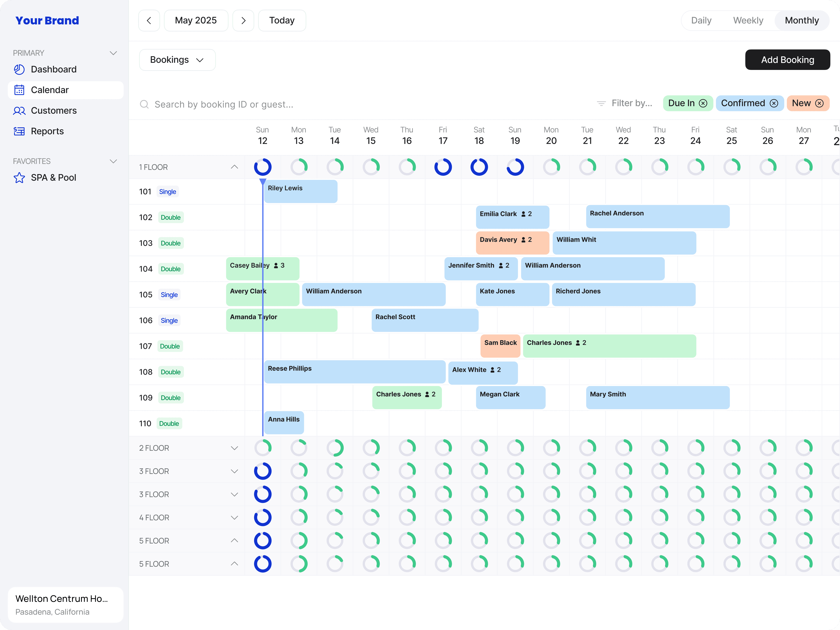Open Customers from the sidebar
The height and width of the screenshot is (630, 840).
point(65,111)
